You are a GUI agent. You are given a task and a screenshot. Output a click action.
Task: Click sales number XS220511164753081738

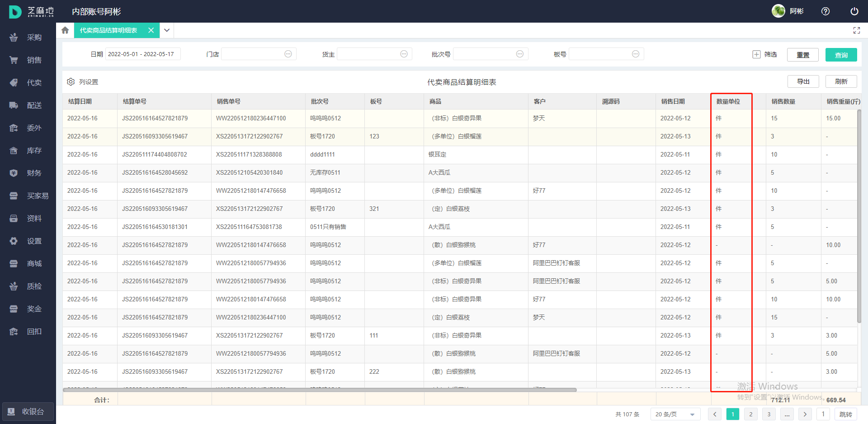click(249, 227)
